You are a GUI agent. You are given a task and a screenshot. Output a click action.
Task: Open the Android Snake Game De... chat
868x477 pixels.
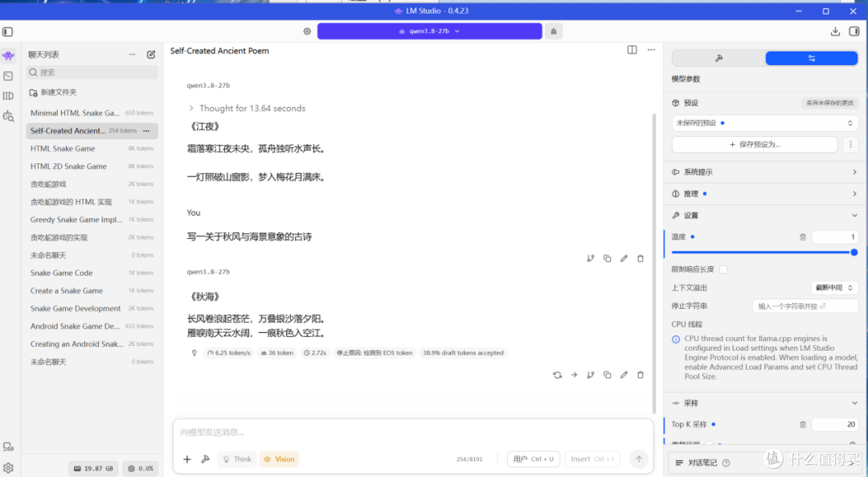[x=92, y=327]
